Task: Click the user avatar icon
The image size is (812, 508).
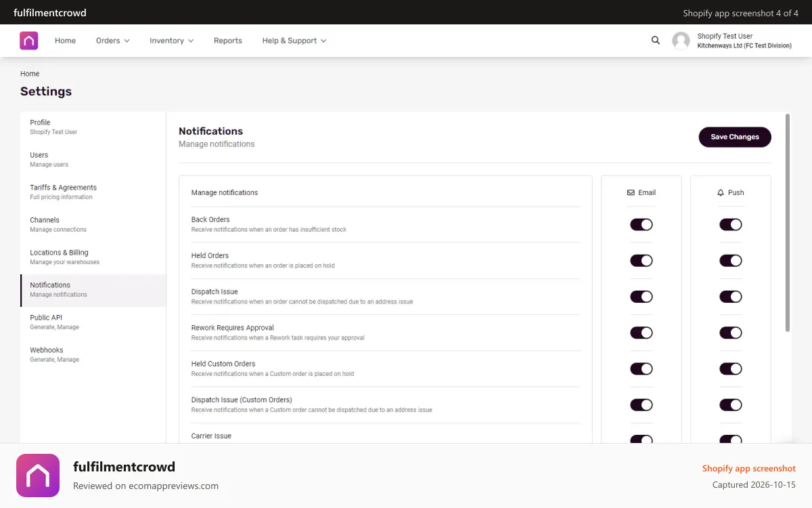Action: click(681, 41)
